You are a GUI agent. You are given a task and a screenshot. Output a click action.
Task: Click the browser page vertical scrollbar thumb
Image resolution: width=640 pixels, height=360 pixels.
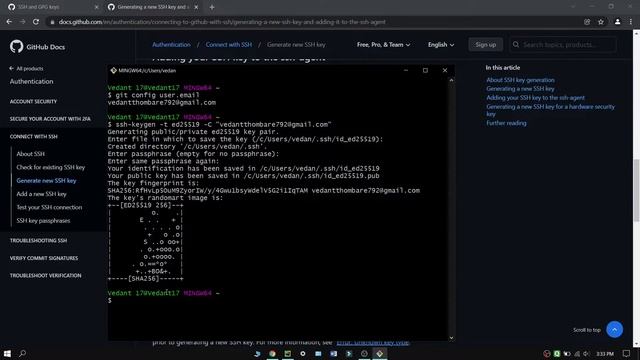click(636, 191)
